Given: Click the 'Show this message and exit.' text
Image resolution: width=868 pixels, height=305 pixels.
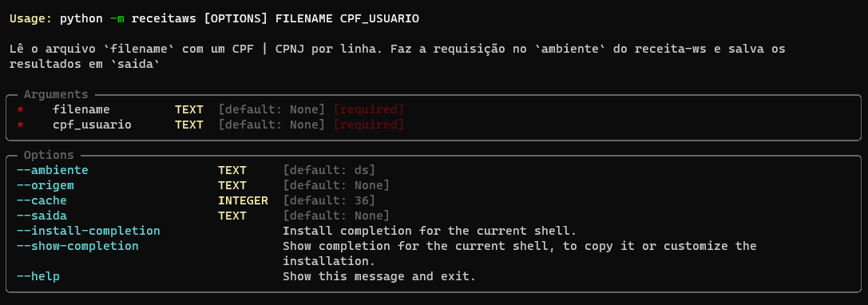Looking at the screenshot, I should click(379, 275).
